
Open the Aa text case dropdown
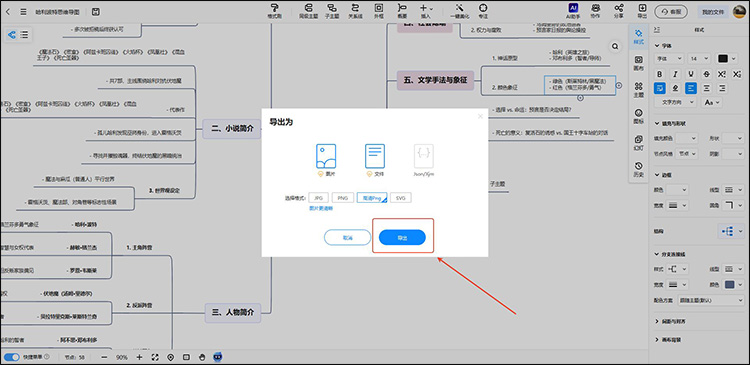712,102
